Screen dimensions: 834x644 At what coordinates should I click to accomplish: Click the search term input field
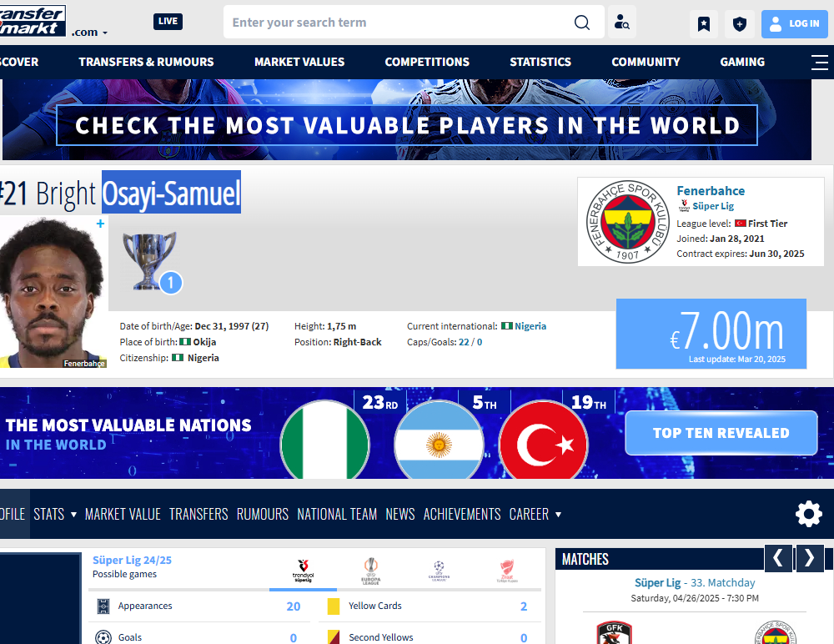pyautogui.click(x=396, y=23)
